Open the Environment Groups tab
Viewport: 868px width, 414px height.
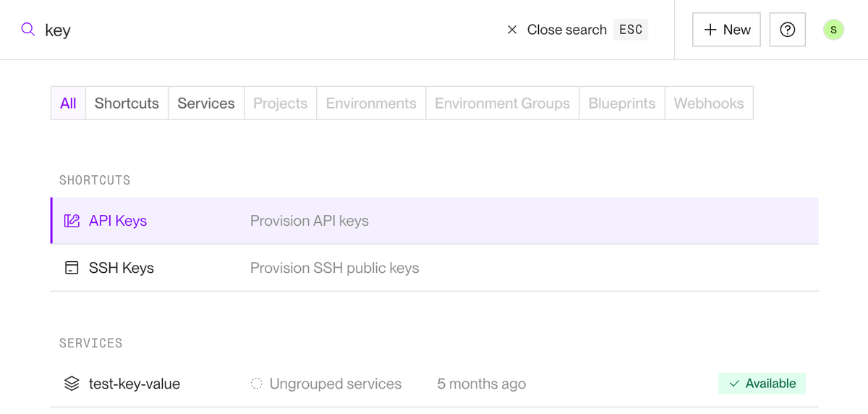502,103
